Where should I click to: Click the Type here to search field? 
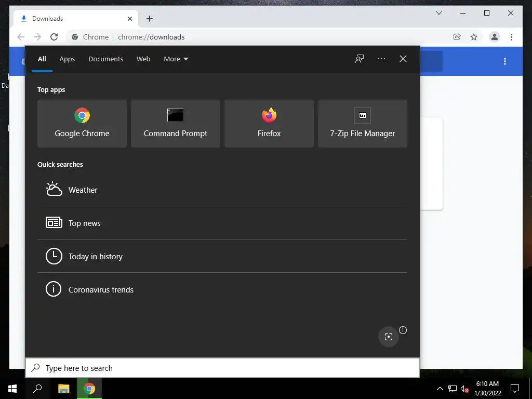pos(222,368)
